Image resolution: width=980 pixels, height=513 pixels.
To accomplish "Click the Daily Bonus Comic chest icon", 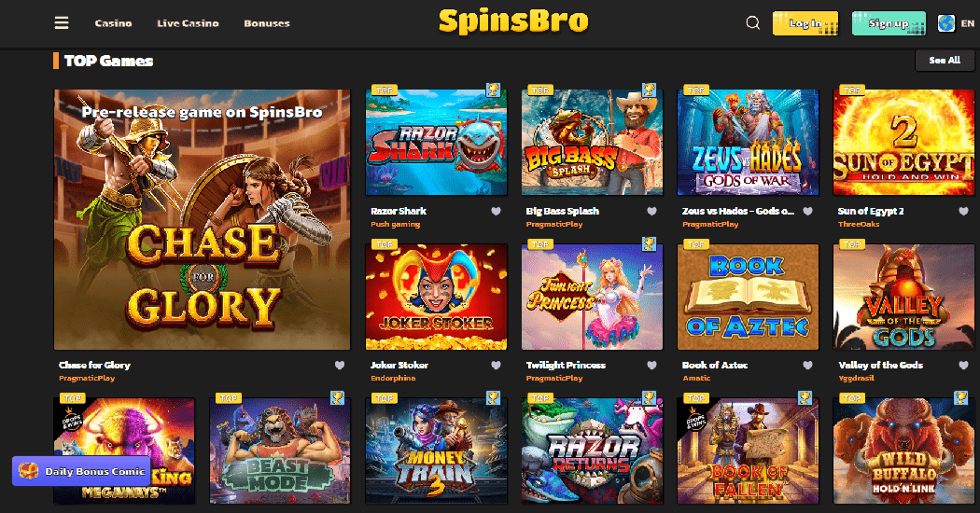I will [x=29, y=471].
